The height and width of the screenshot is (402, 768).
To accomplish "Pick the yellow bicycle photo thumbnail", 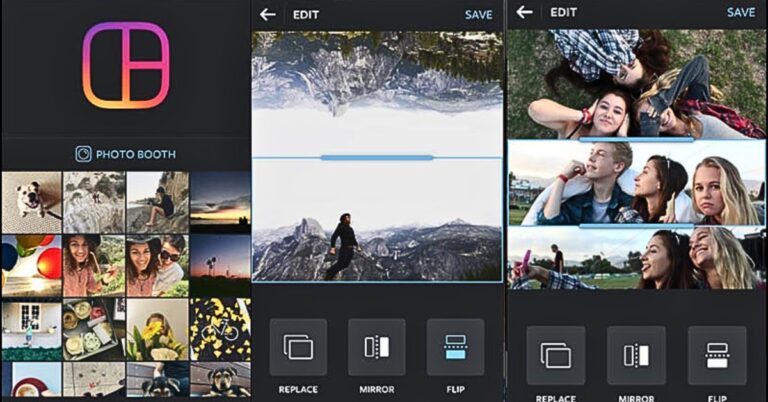I will (x=220, y=328).
